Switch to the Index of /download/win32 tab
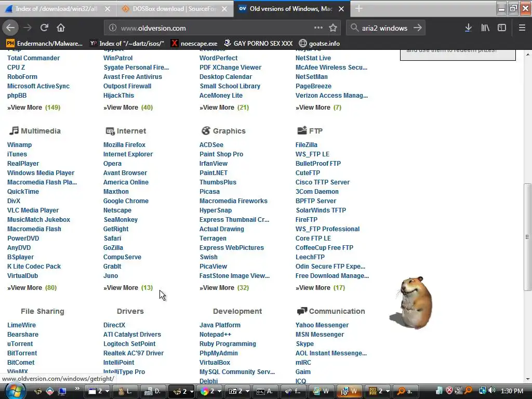The image size is (532, 399). (56, 9)
